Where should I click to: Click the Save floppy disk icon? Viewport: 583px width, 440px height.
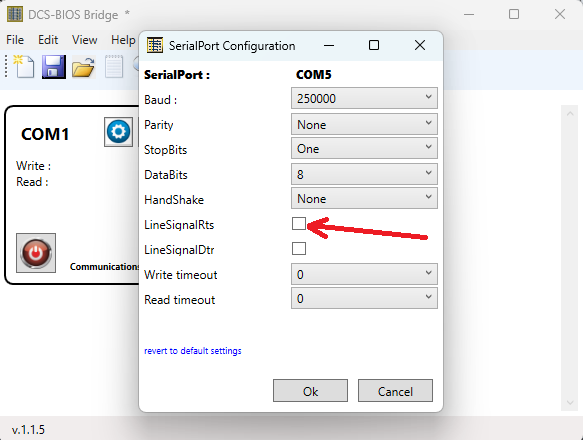click(x=54, y=67)
